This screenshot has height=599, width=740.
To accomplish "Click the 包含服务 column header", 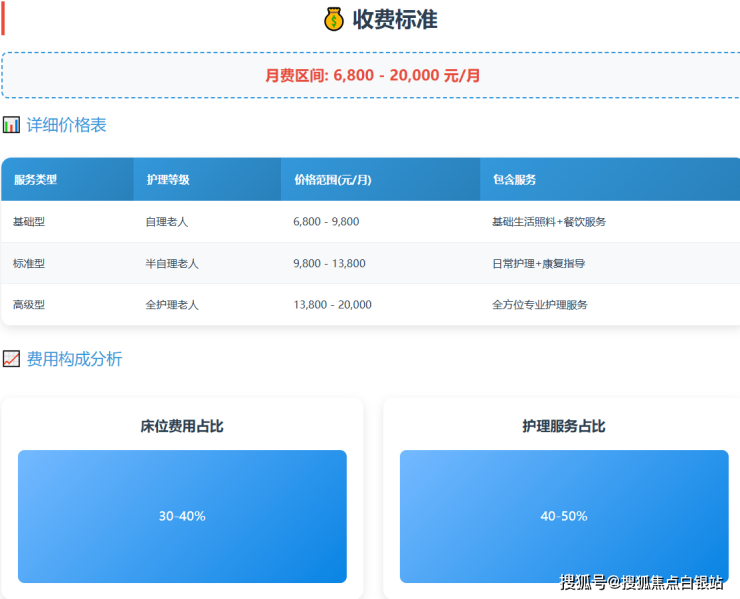I will click(x=514, y=180).
